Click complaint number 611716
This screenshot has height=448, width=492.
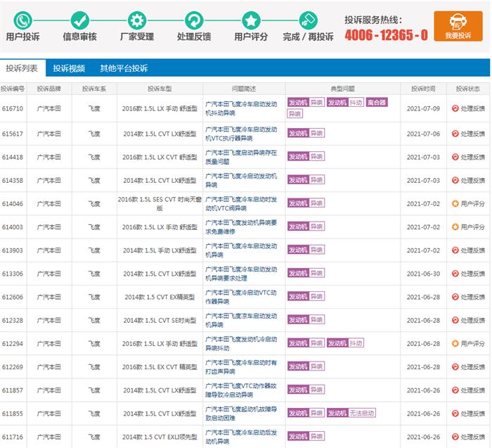pyautogui.click(x=13, y=437)
